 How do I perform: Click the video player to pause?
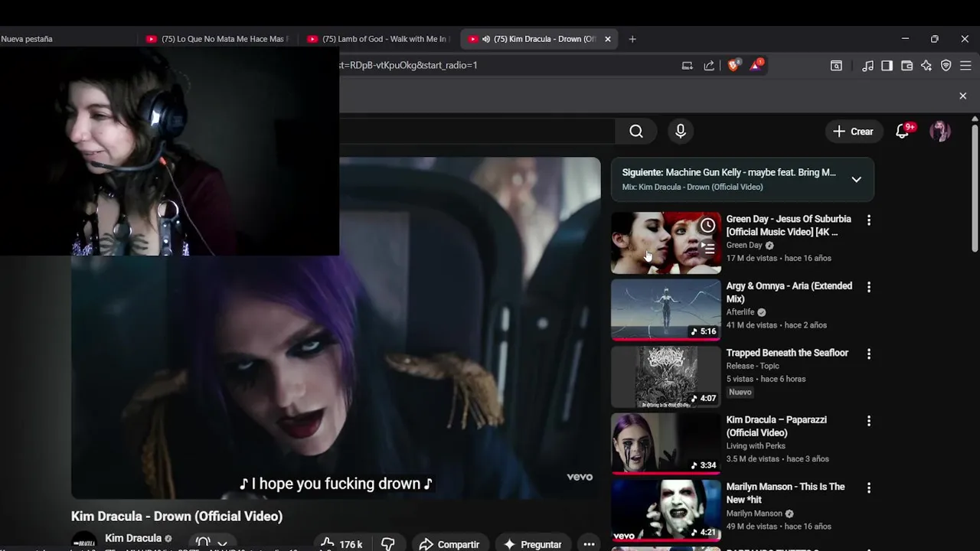click(336, 329)
